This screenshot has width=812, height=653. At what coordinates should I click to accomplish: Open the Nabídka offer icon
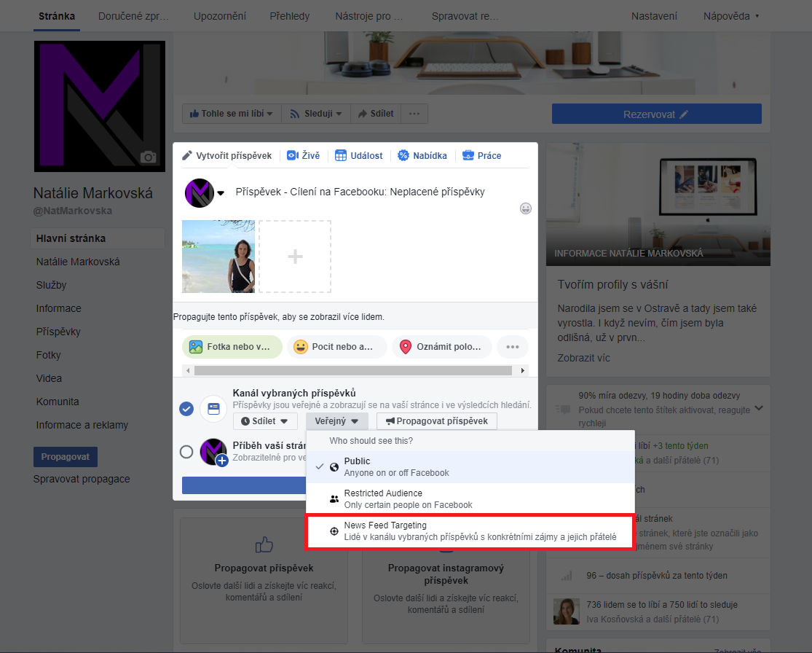(x=403, y=155)
